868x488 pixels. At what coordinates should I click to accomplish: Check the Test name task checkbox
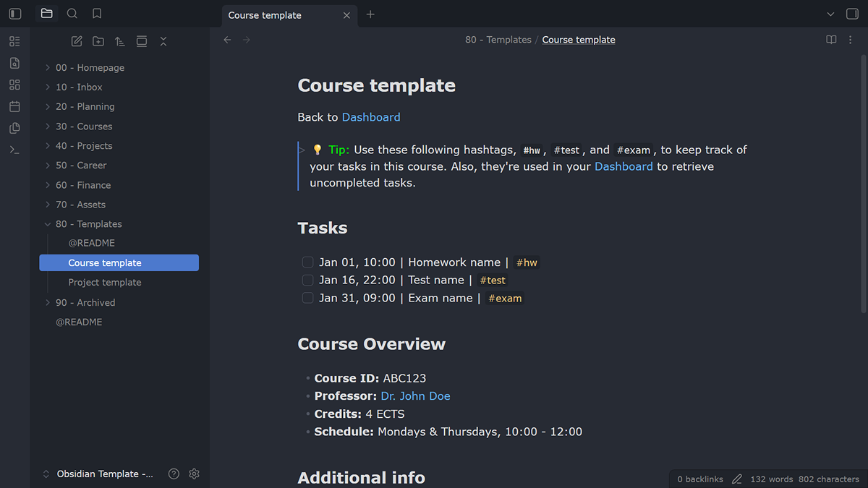click(x=307, y=280)
